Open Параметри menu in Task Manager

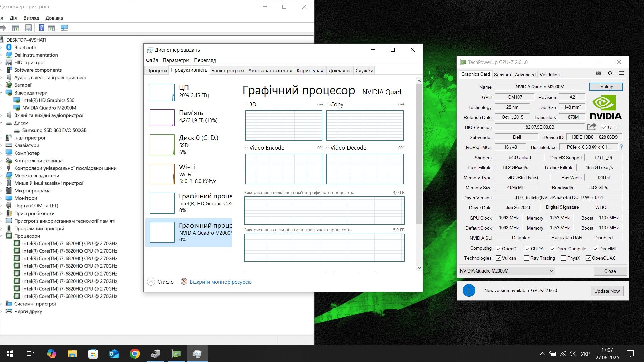[176, 60]
